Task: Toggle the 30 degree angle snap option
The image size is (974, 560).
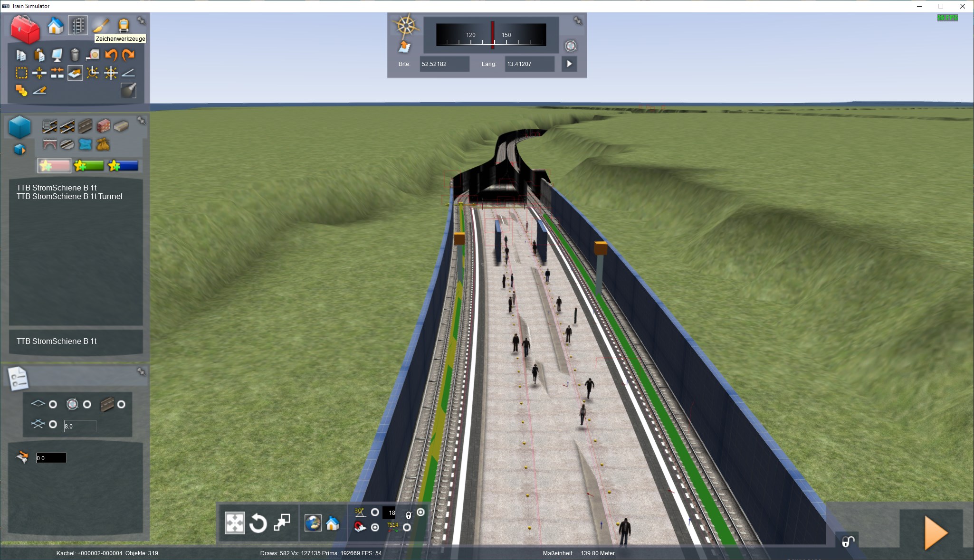Action: (x=375, y=512)
